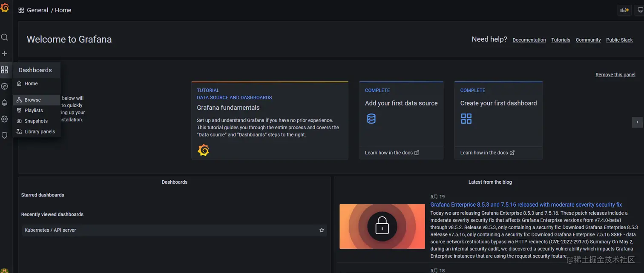
Task: Click the Create plus icon in the sidebar
Action: point(4,54)
